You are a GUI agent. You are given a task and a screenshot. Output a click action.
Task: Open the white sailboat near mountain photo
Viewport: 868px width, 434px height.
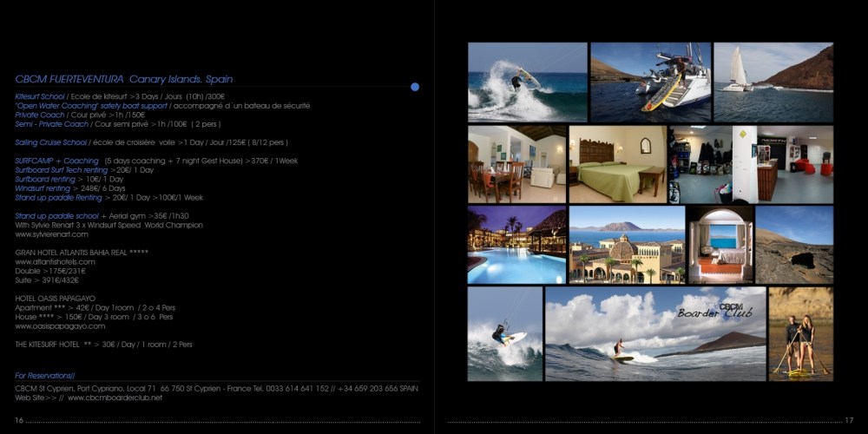point(773,82)
